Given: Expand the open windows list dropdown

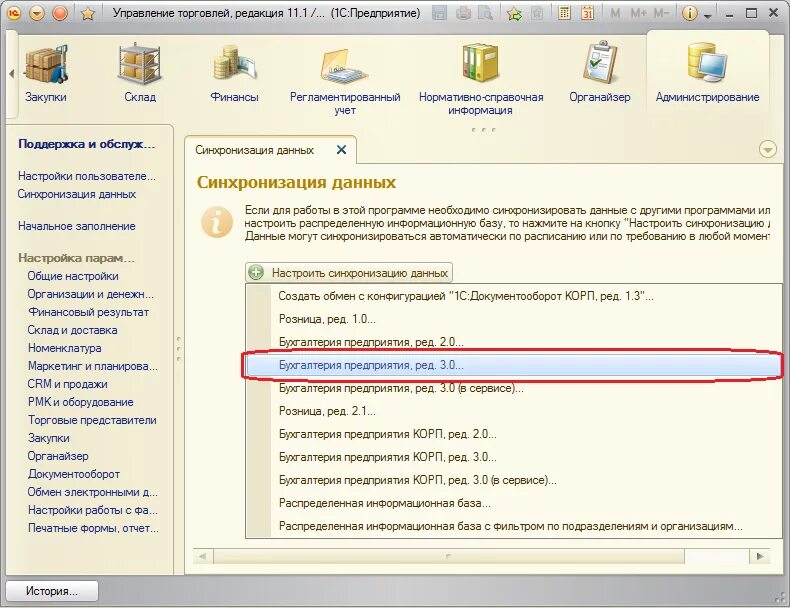Looking at the screenshot, I should point(767,150).
